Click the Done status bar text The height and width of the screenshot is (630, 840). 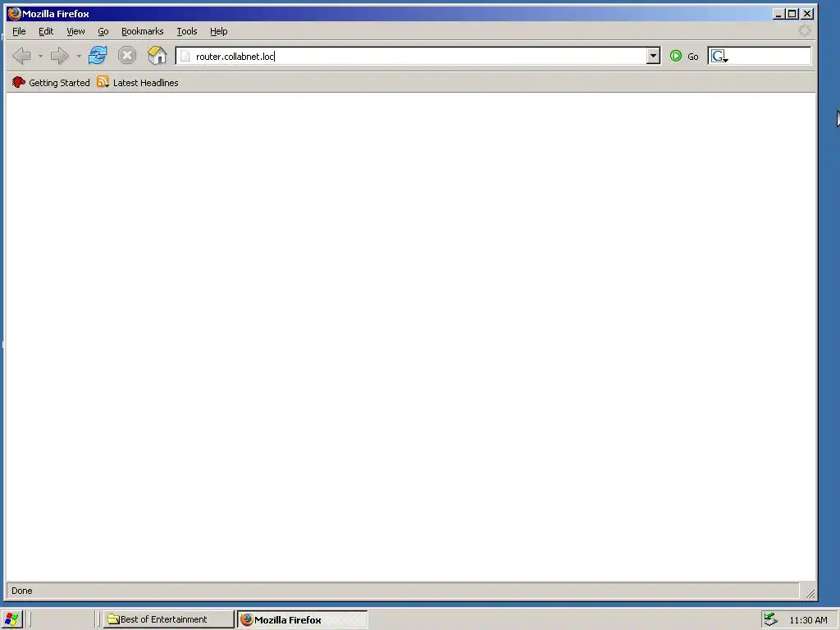22,591
